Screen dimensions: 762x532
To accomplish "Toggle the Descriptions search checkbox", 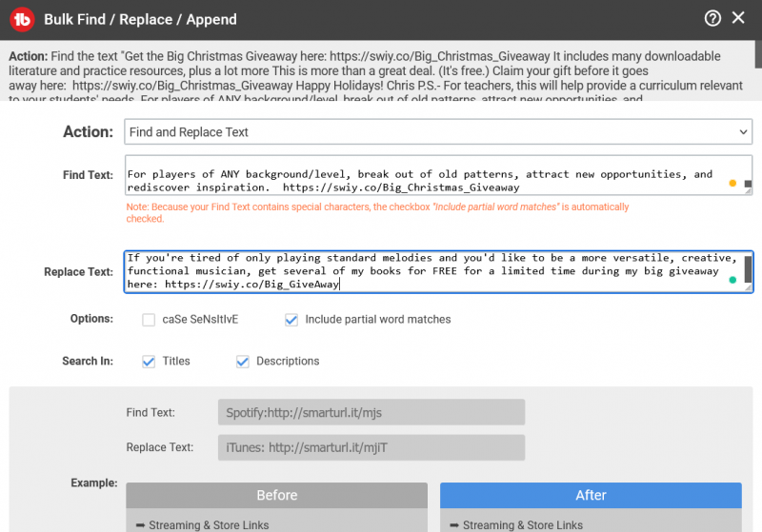I will pyautogui.click(x=243, y=362).
